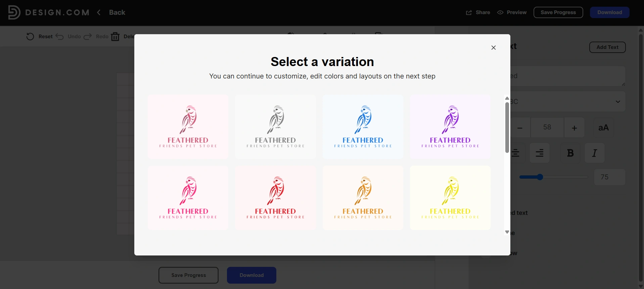Open the font family dropdown
The height and width of the screenshot is (289, 644).
tap(568, 102)
